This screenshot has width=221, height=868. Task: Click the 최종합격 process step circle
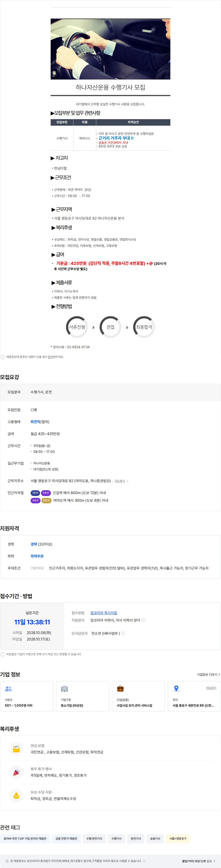[144, 327]
